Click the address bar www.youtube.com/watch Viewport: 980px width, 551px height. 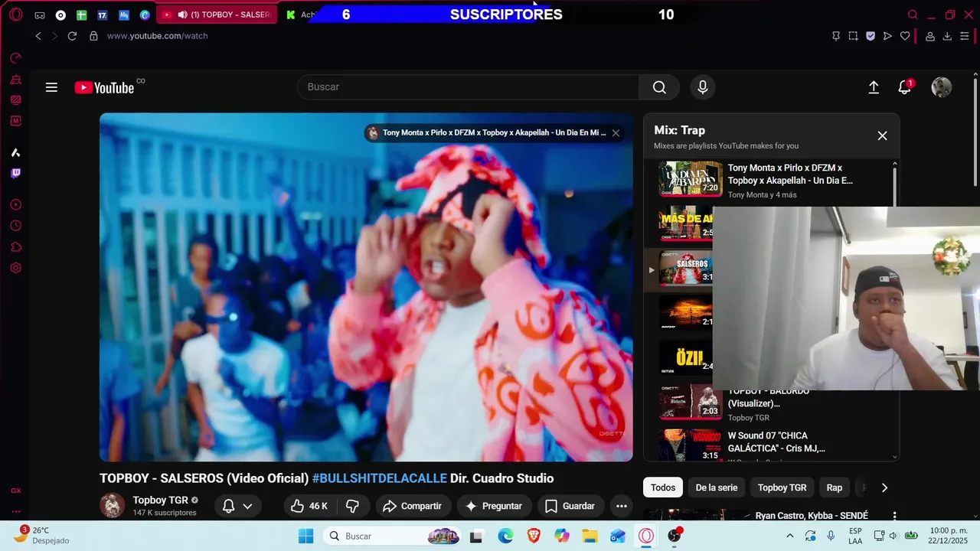[x=157, y=36]
